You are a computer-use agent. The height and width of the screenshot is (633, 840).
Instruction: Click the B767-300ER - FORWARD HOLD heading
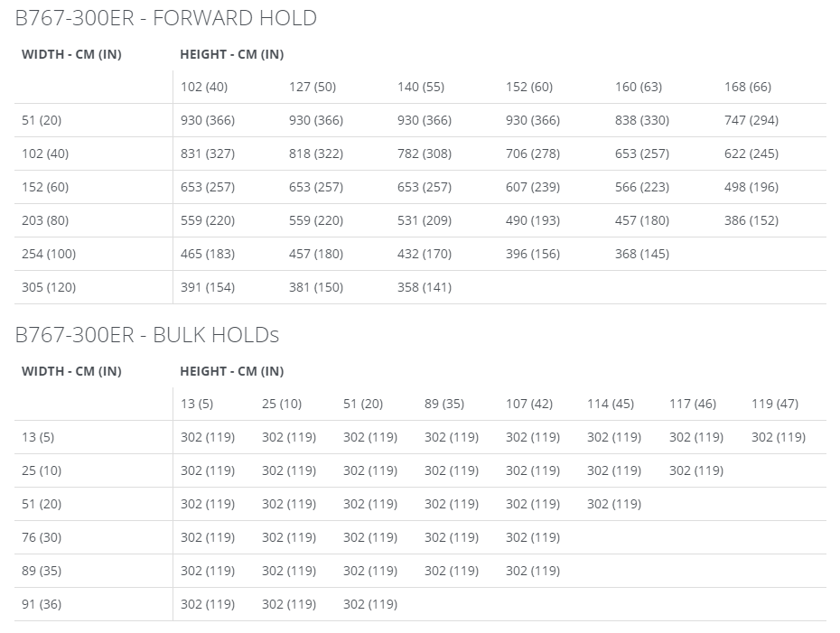tap(165, 18)
